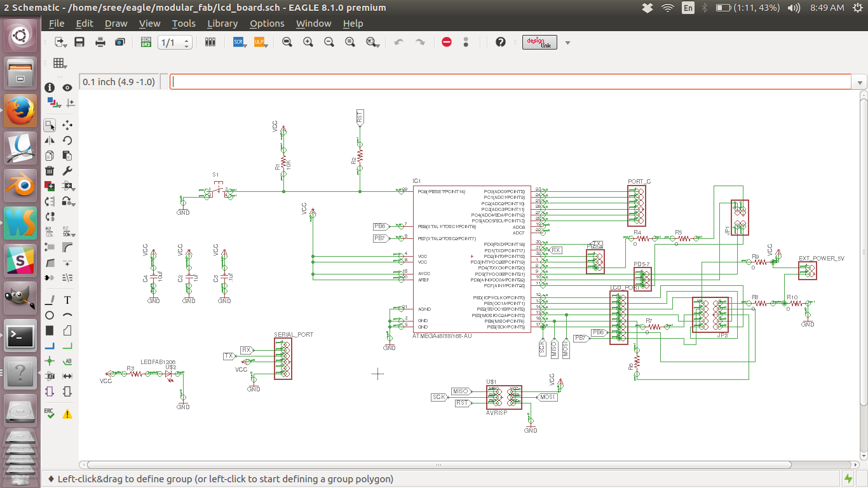Screen dimensions: 868x488
Task: Select the Delete trash can tool
Action: click(x=50, y=171)
